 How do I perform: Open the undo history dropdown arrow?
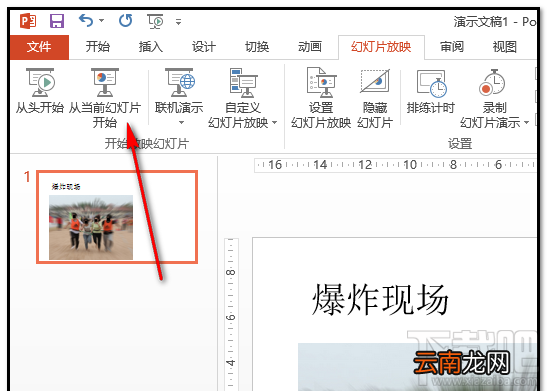[102, 21]
